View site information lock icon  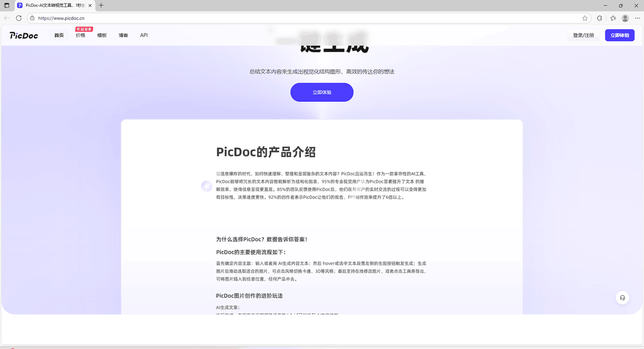[x=32, y=18]
